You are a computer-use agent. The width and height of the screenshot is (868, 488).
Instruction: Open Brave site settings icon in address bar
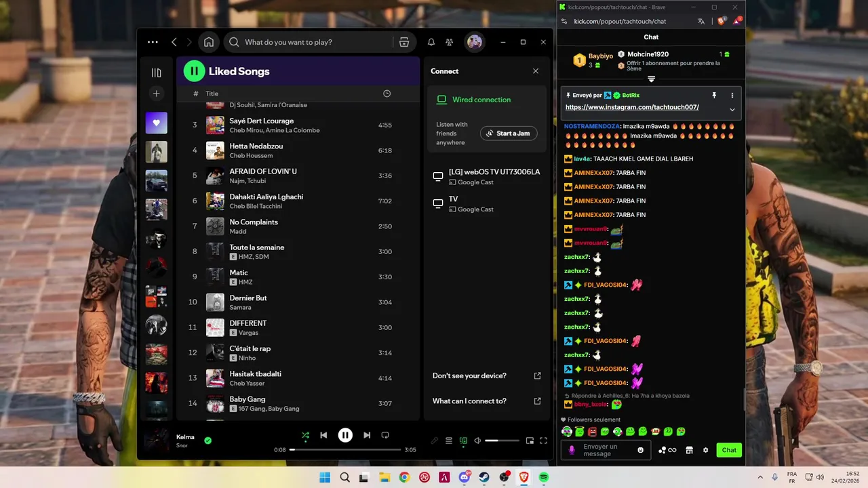(564, 21)
